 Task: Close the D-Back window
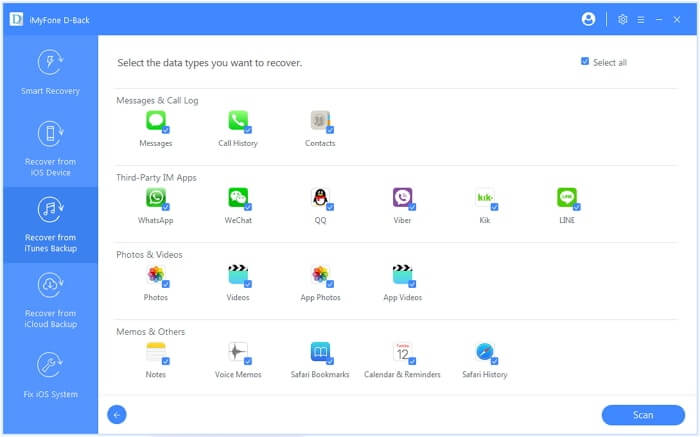tap(677, 20)
